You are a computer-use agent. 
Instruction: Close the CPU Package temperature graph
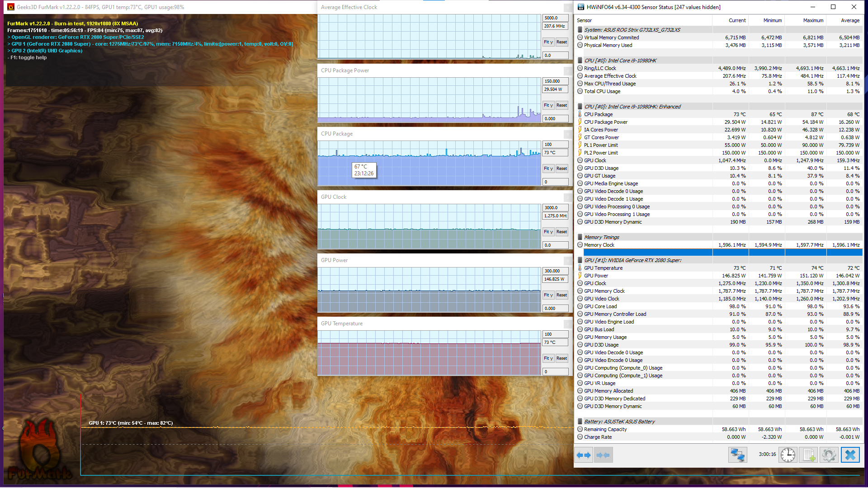[x=568, y=134]
